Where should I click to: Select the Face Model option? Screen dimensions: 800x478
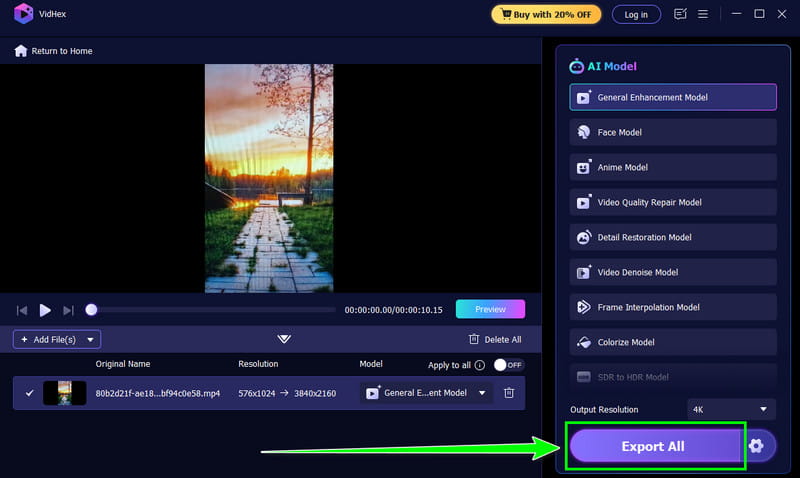pos(673,132)
